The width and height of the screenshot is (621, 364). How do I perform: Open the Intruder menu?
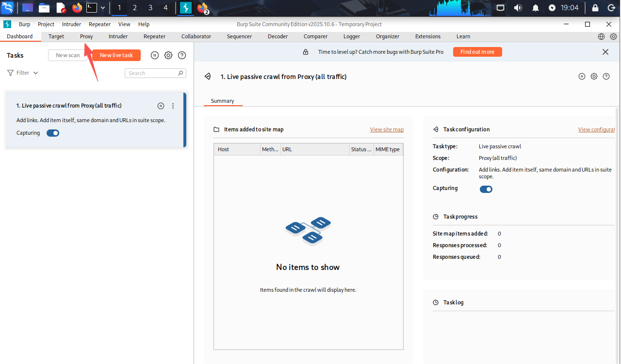click(x=71, y=24)
